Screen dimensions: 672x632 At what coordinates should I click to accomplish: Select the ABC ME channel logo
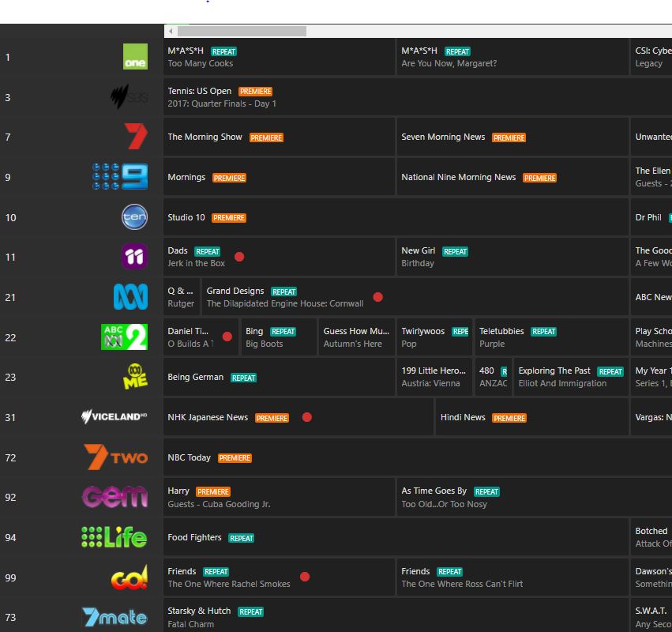pyautogui.click(x=136, y=377)
